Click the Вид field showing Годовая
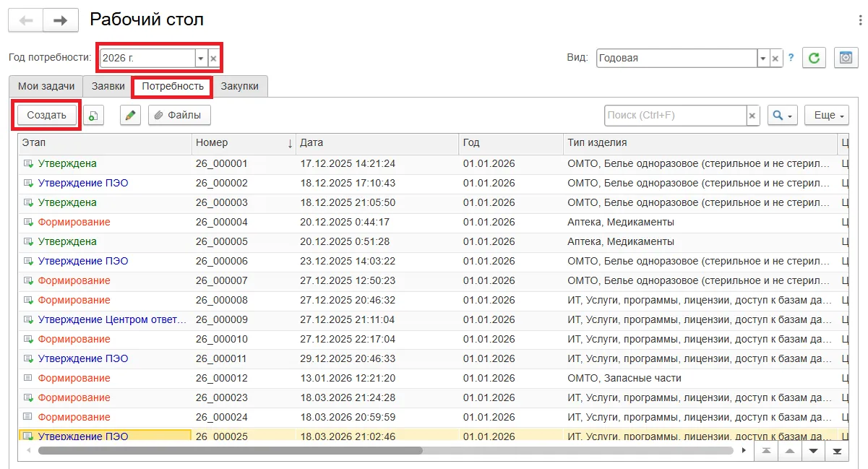This screenshot has width=868, height=469. tap(676, 59)
